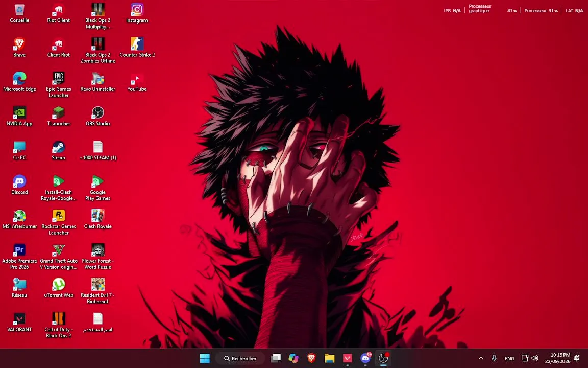
Task: Select the Riot Client desktop shortcut
Action: [x=59, y=13]
